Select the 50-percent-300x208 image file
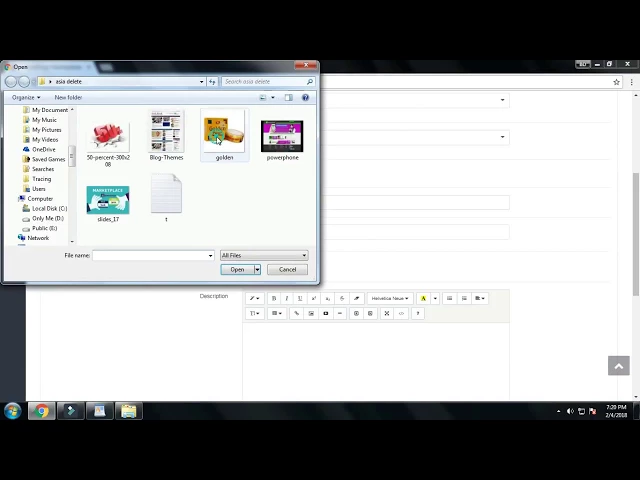The width and height of the screenshot is (640, 480). [x=108, y=144]
